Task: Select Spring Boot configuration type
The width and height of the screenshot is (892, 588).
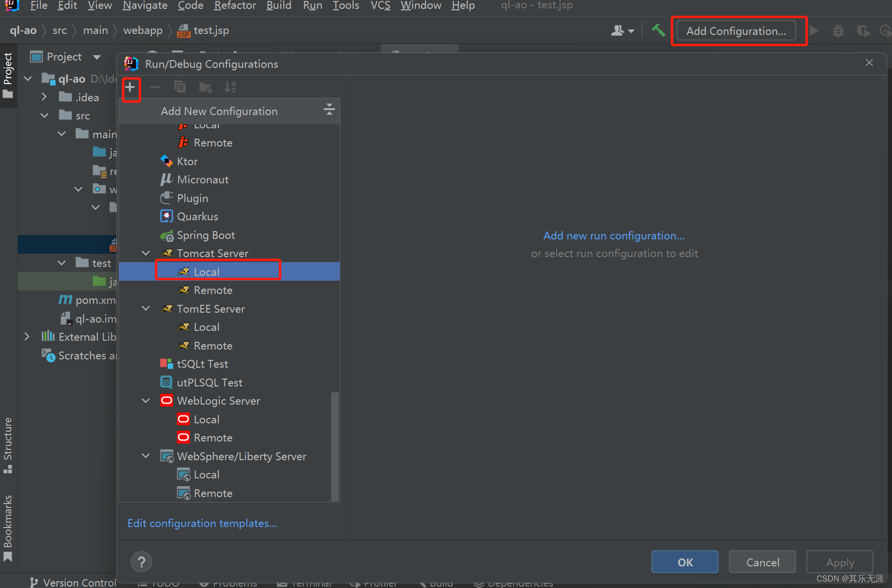Action: 229,235
